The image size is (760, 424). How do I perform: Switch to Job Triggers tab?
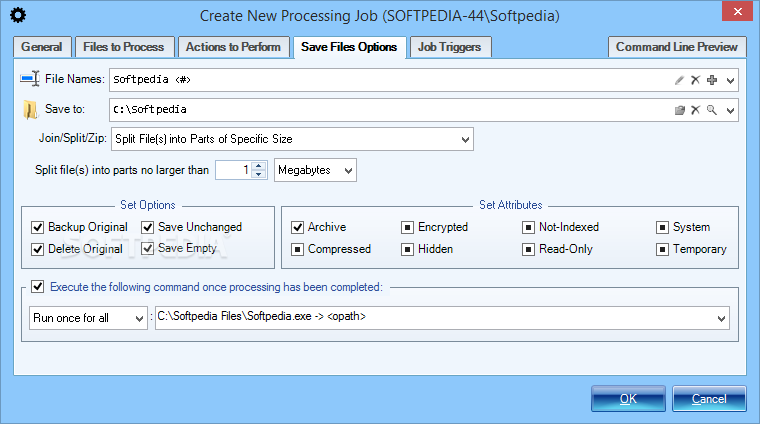[x=450, y=47]
